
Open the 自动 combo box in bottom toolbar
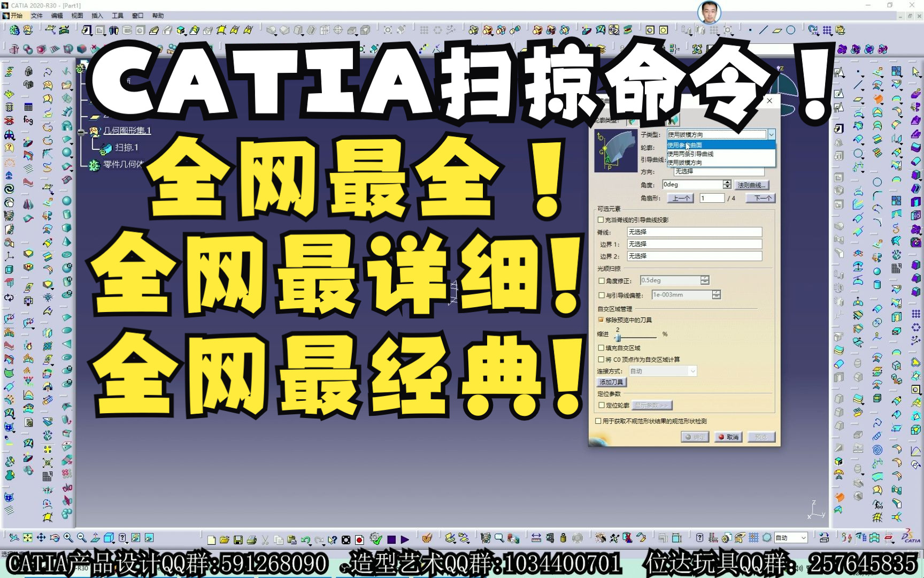tap(791, 538)
